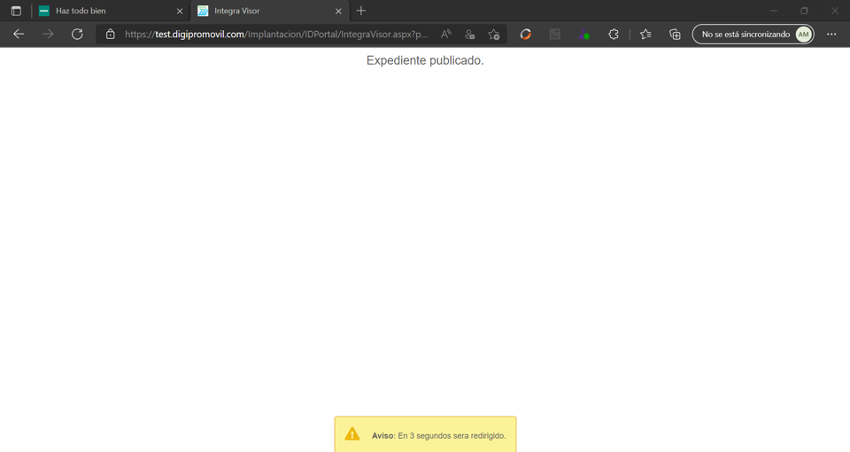Open the tab actions menu icon
850x452 pixels.
coord(16,11)
